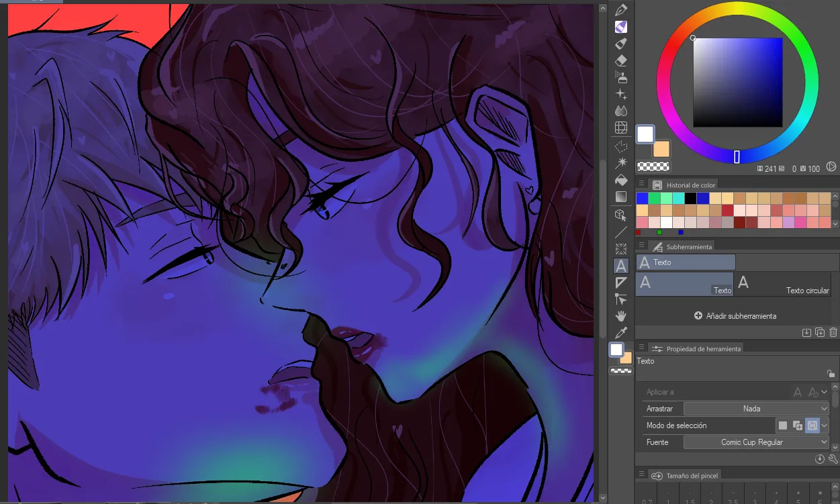Click the white main color swatch by the color wheel

pos(645,134)
